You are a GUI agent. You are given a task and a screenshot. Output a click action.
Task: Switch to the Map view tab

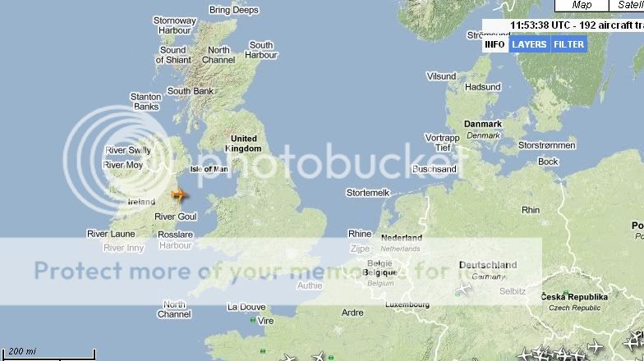point(582,5)
